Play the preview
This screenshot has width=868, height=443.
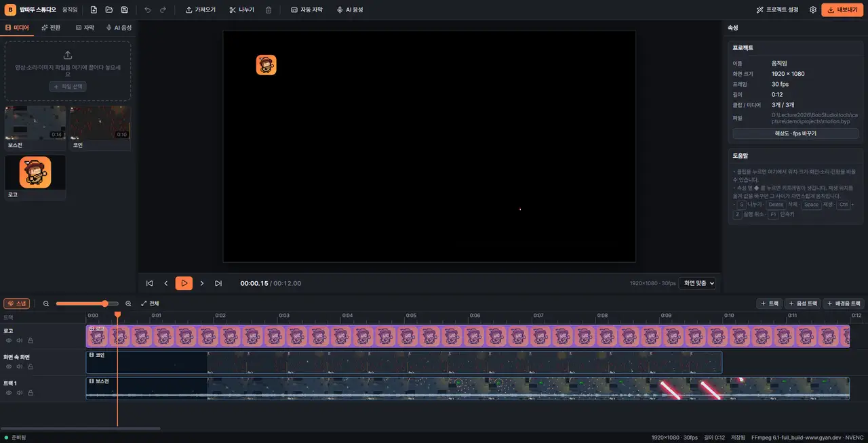tap(184, 283)
